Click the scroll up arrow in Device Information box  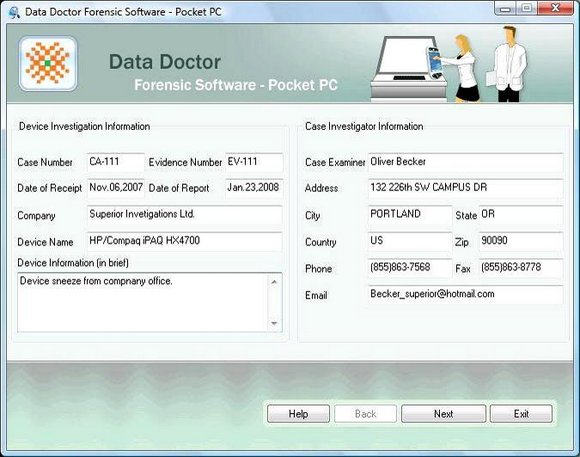[x=274, y=282]
